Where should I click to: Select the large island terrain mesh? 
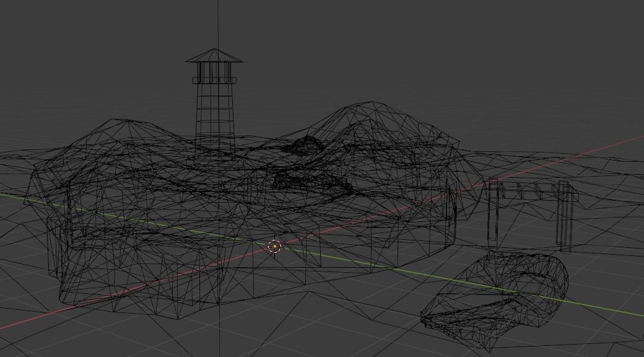point(255,209)
